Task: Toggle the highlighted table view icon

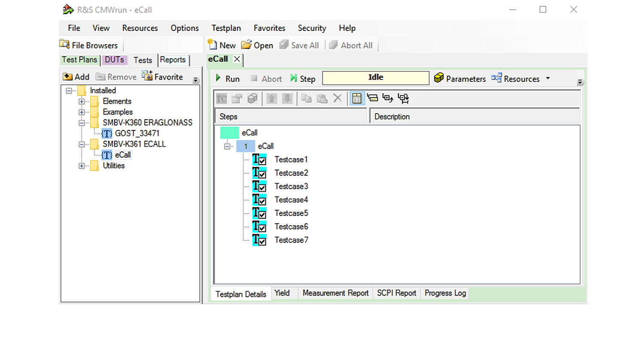Action: [356, 99]
